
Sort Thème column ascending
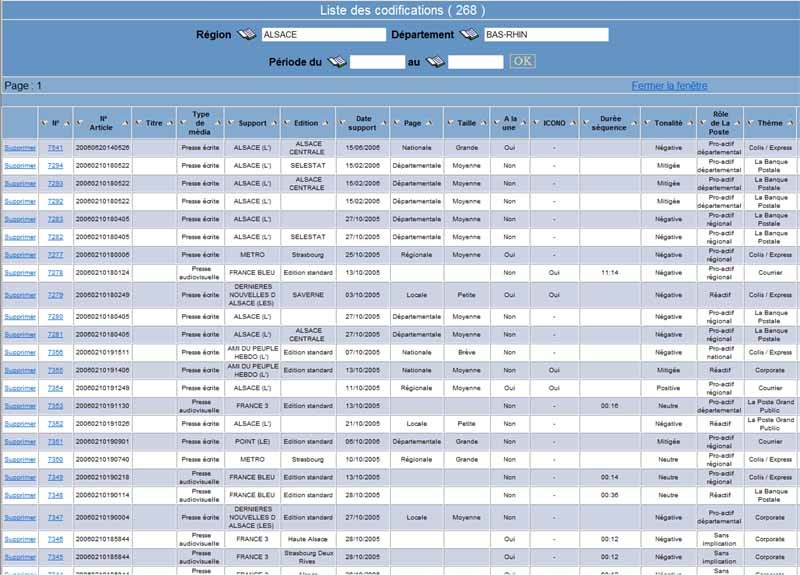790,123
